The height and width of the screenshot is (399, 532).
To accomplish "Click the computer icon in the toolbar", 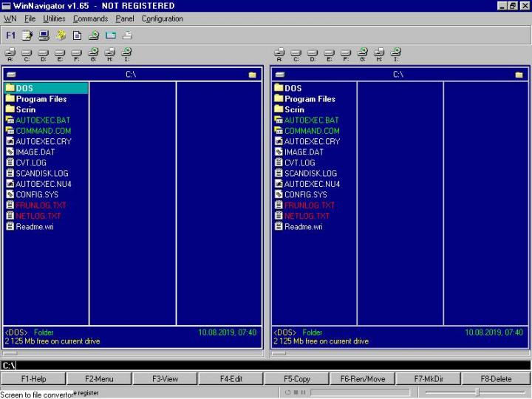I will tap(44, 35).
